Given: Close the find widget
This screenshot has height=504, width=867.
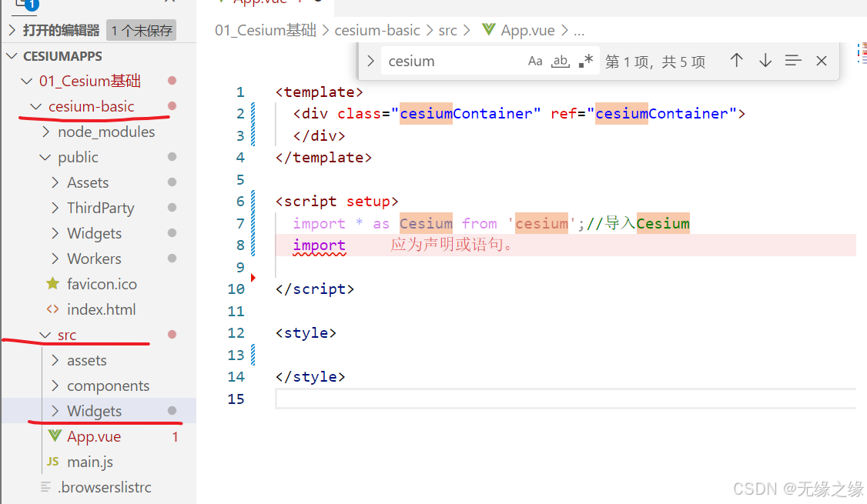Looking at the screenshot, I should [x=822, y=61].
